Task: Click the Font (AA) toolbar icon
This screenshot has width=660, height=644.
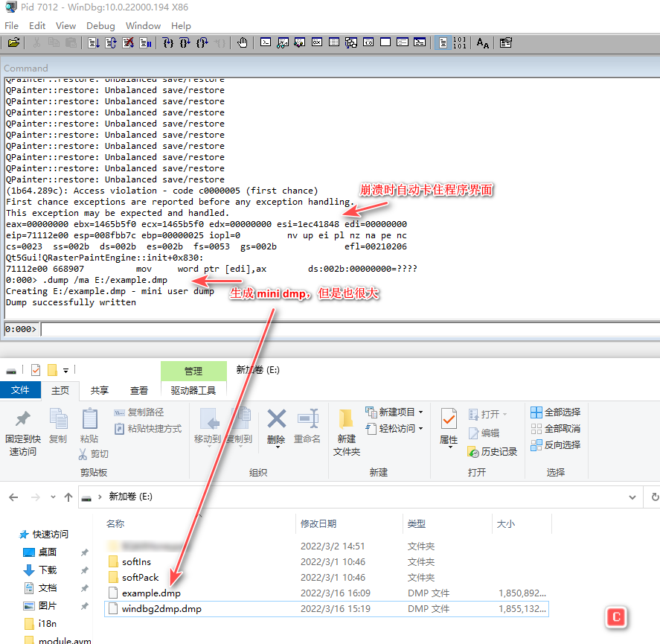Action: [482, 42]
